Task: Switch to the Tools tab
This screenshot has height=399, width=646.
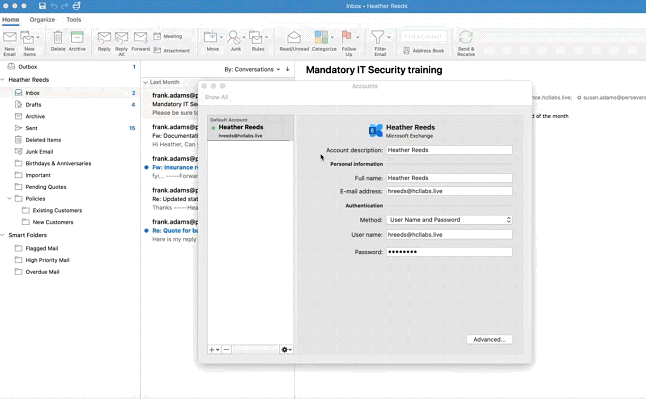Action: coord(74,19)
